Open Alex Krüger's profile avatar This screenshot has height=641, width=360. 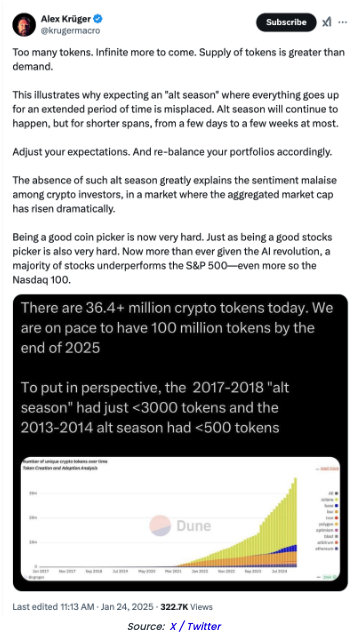click(x=25, y=24)
